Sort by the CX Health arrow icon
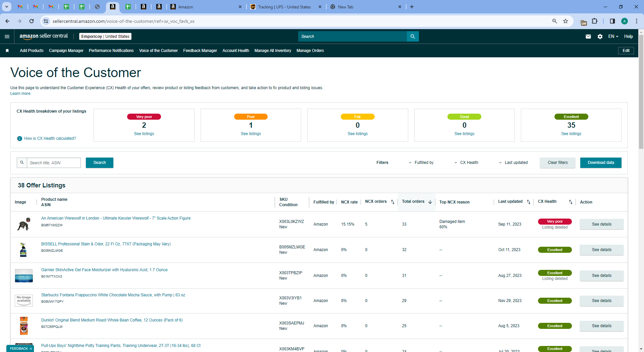Screen dimensions: 644x352 pos(571,202)
